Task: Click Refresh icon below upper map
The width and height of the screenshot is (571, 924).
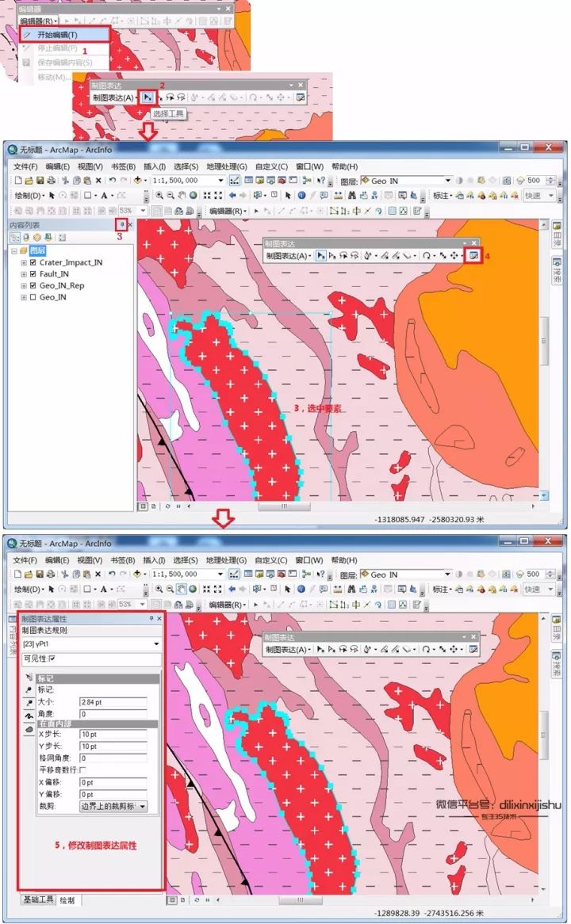Action: (x=167, y=506)
